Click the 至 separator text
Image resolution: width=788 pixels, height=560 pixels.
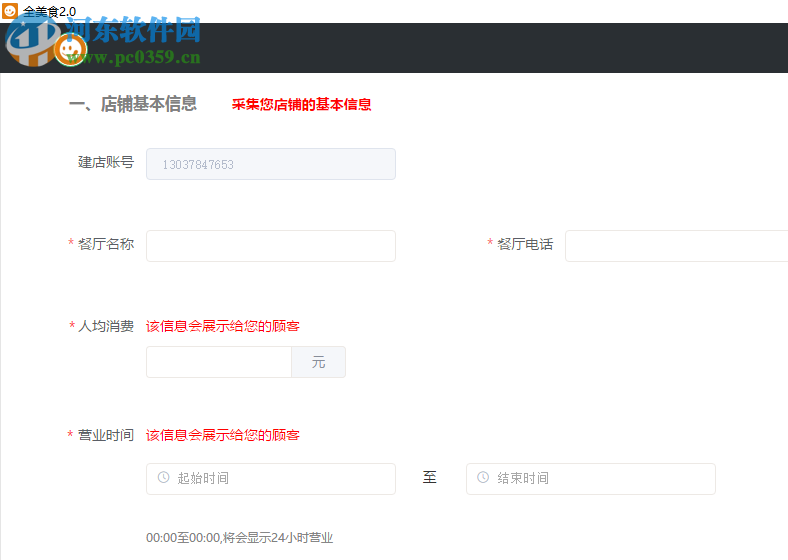click(430, 477)
